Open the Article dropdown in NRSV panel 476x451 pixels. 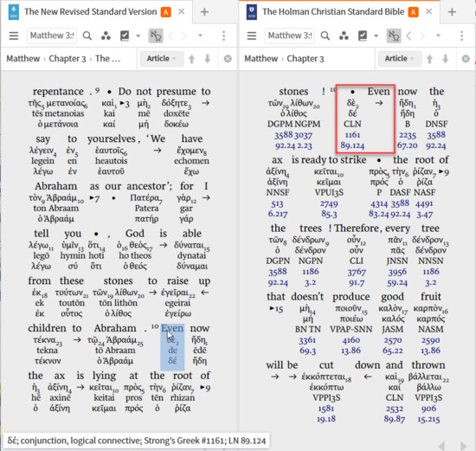click(x=162, y=59)
